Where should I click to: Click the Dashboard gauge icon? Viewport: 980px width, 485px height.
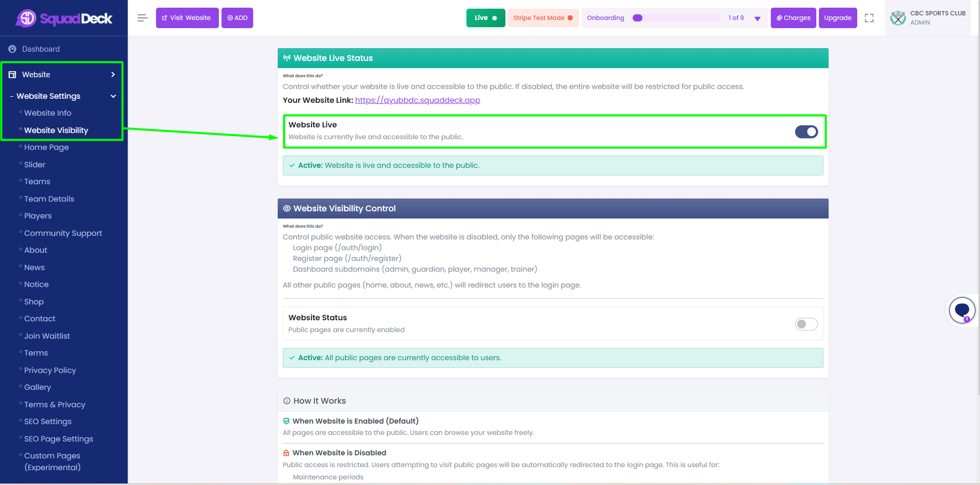tap(12, 49)
